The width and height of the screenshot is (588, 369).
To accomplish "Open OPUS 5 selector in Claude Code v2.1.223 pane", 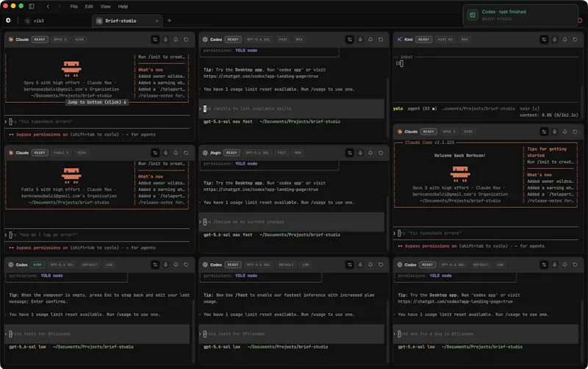I will coord(449,132).
